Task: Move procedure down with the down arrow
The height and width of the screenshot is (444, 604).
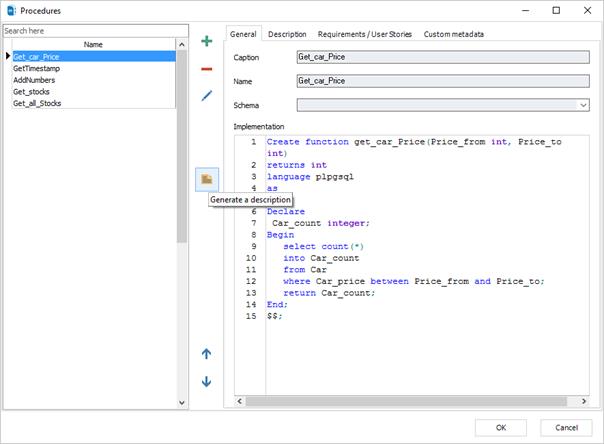Action: click(206, 381)
